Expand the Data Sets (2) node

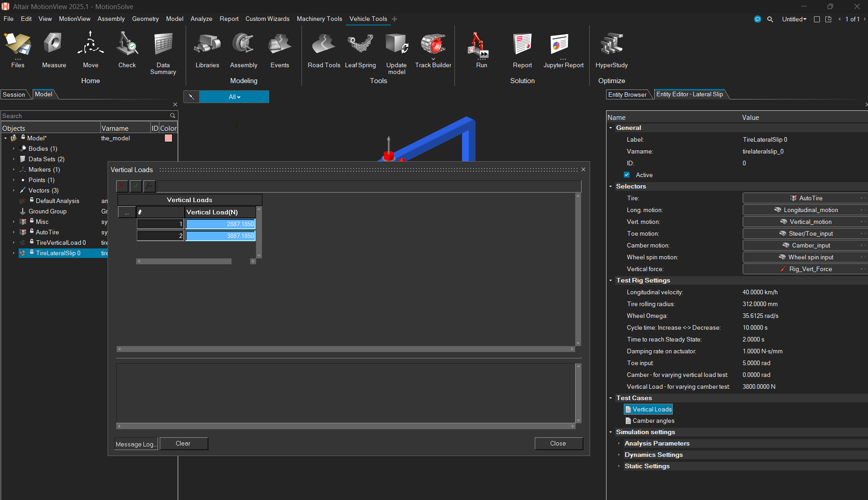[x=14, y=159]
